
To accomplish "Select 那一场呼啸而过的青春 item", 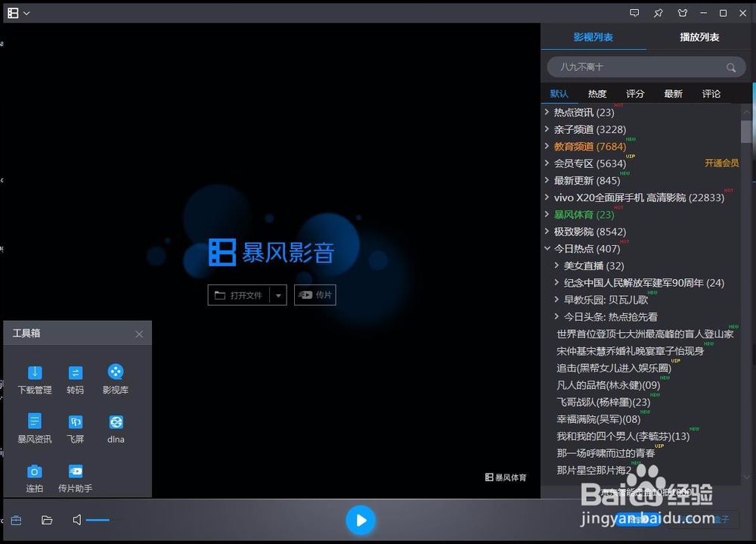I will 606,452.
